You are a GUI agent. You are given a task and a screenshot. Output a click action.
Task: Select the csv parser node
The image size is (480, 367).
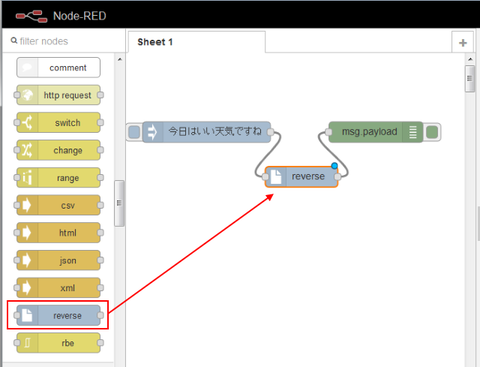(58, 205)
